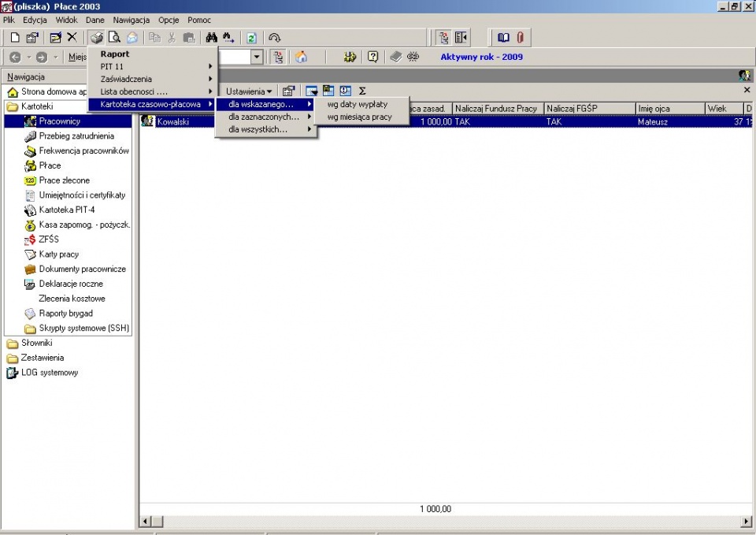Open the Ustawienia dropdown
Screen dimensions: 756x535
pos(249,91)
